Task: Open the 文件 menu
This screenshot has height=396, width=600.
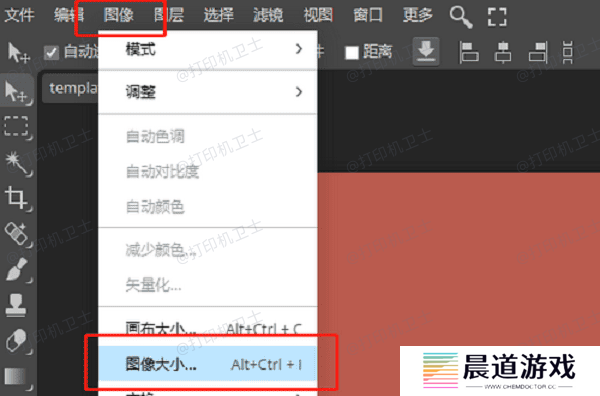Action: [x=19, y=15]
